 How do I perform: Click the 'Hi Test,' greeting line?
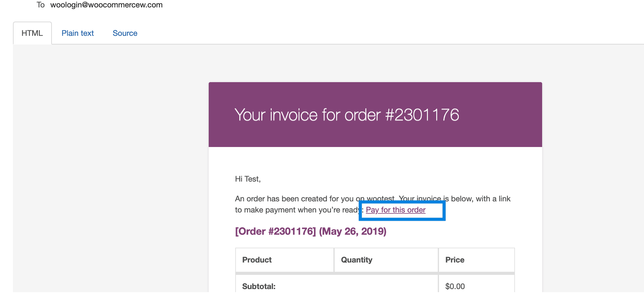tap(248, 179)
